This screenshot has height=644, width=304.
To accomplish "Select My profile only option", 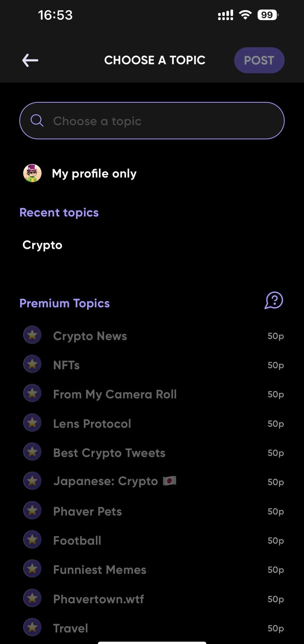I will 94,174.
